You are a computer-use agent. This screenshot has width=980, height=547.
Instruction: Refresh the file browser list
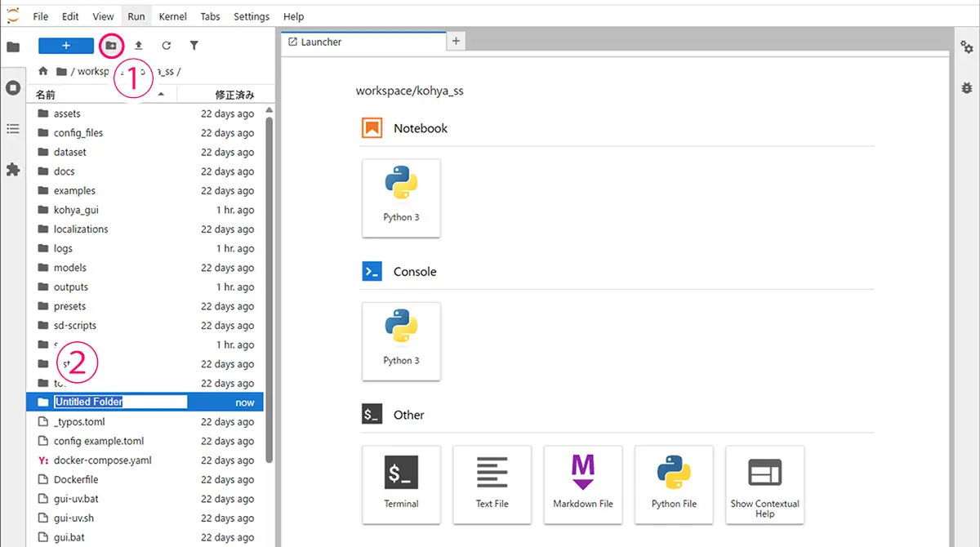(x=167, y=46)
